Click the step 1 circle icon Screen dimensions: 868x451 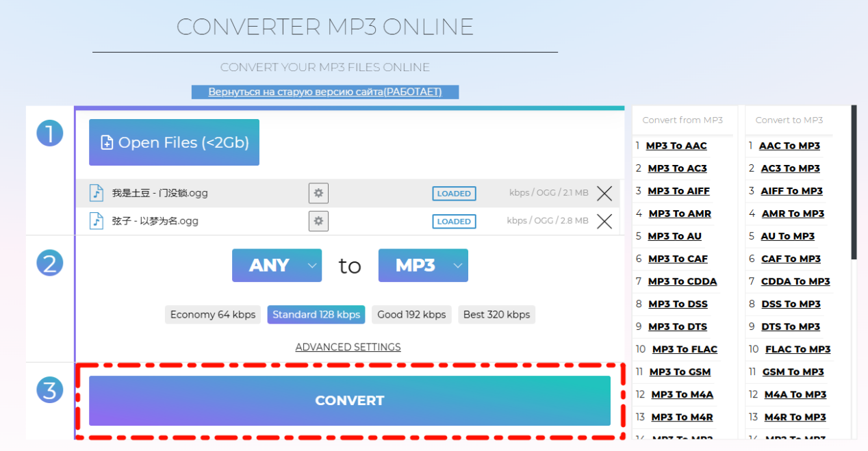(49, 133)
